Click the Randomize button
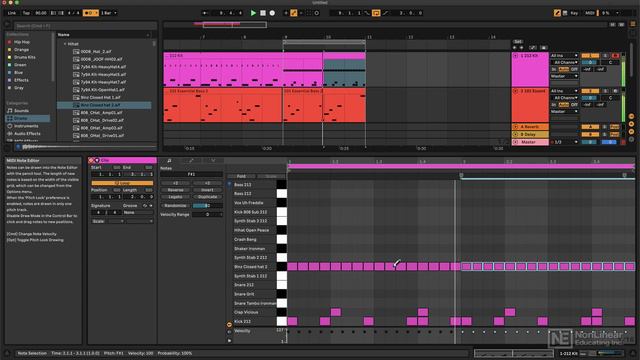This screenshot has height=360, width=640. [175, 206]
